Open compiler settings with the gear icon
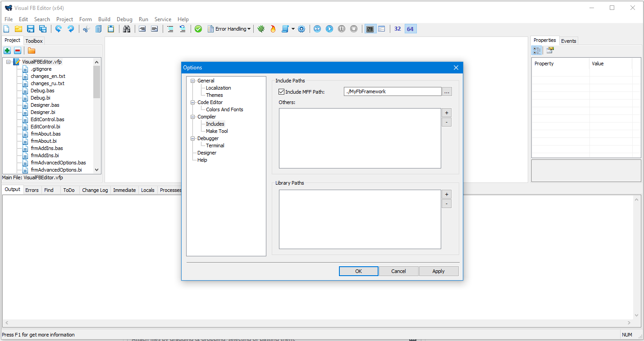This screenshot has height=341, width=644. point(301,28)
